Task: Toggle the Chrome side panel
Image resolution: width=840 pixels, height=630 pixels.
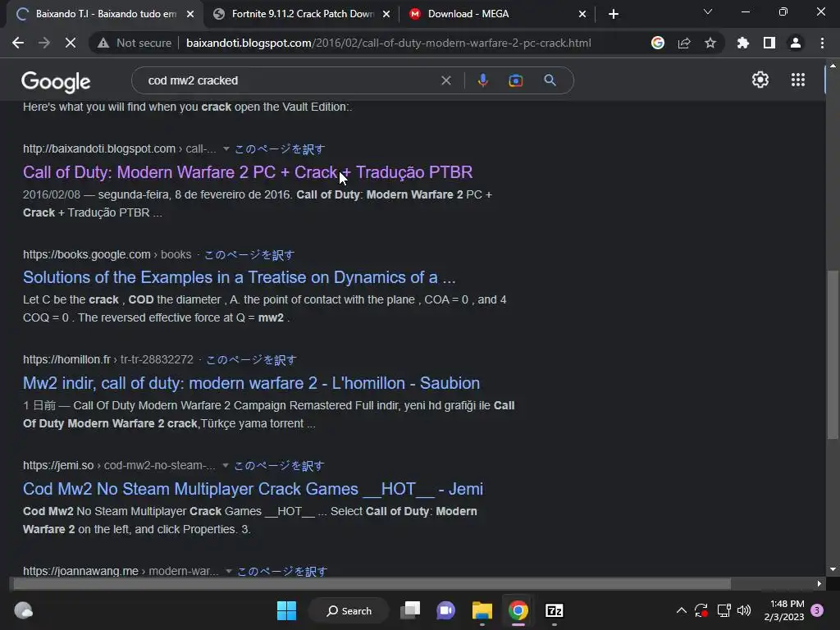Action: point(769,43)
